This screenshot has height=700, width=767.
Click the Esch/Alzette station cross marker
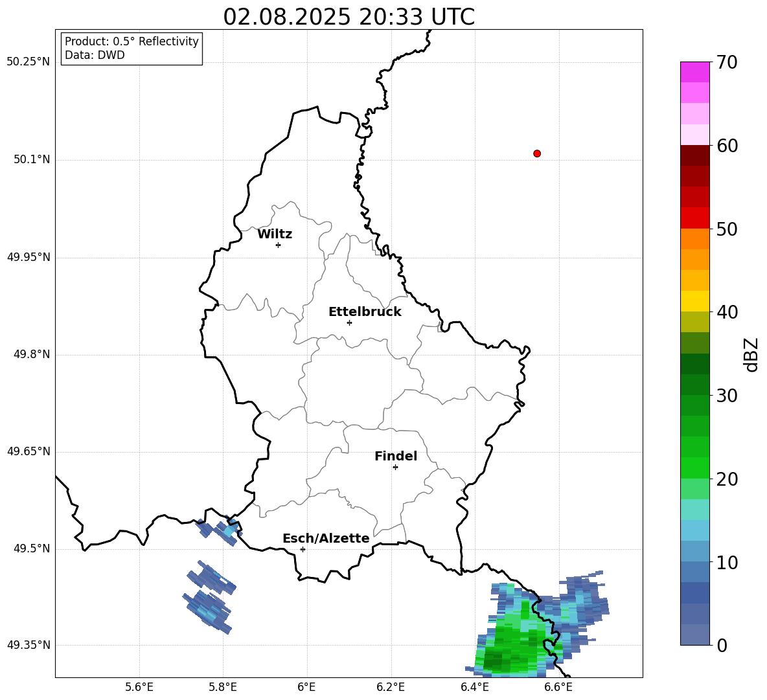tap(303, 549)
